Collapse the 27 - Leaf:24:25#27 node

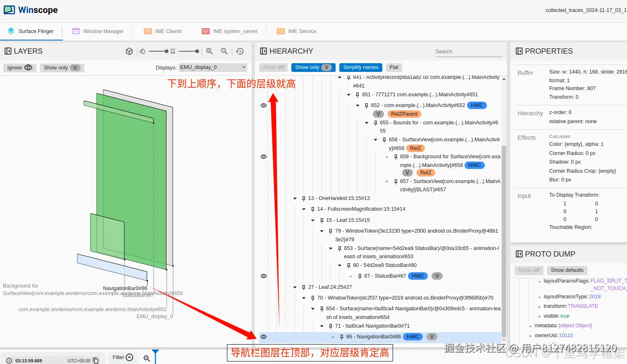(x=294, y=287)
